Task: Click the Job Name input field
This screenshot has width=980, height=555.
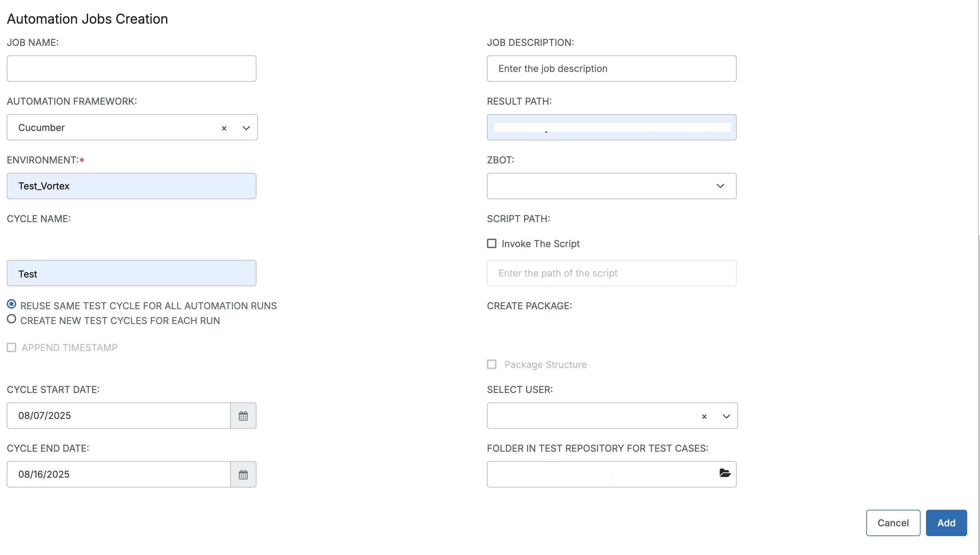Action: (x=132, y=68)
